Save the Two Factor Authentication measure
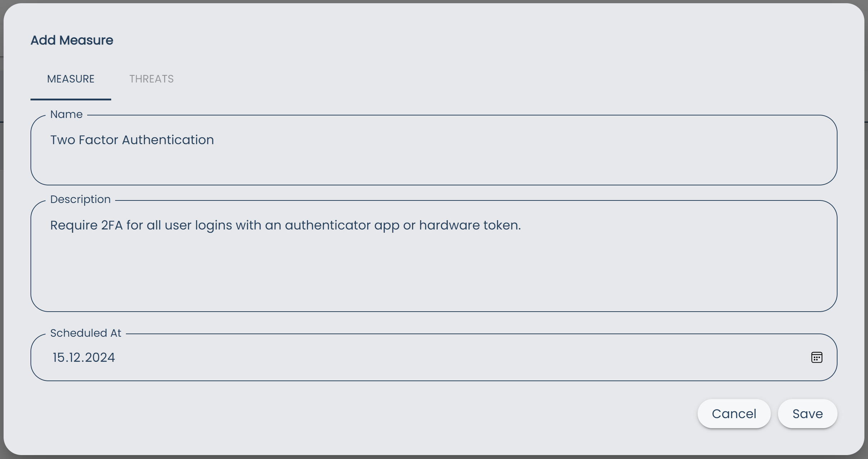Image resolution: width=868 pixels, height=459 pixels. click(x=807, y=413)
